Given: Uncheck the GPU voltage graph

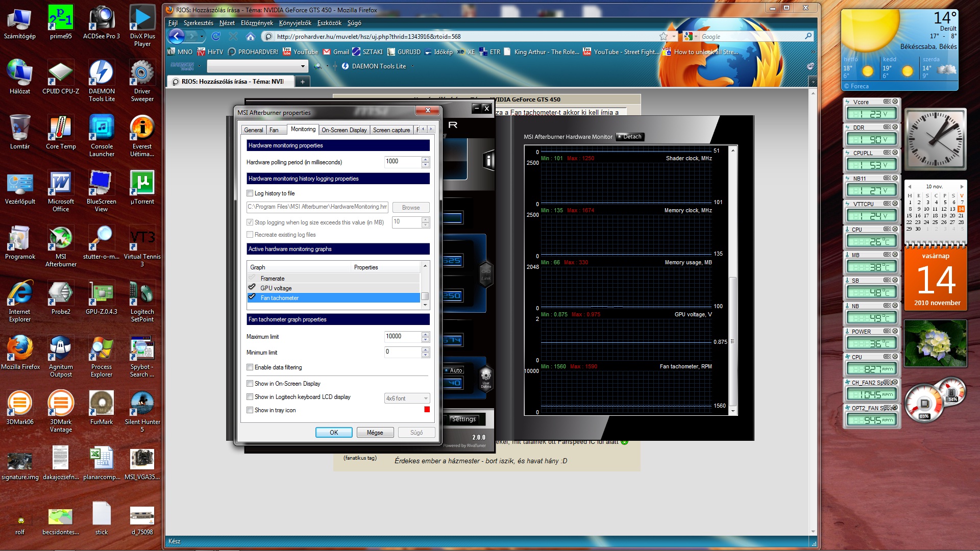Looking at the screenshot, I should pyautogui.click(x=252, y=288).
